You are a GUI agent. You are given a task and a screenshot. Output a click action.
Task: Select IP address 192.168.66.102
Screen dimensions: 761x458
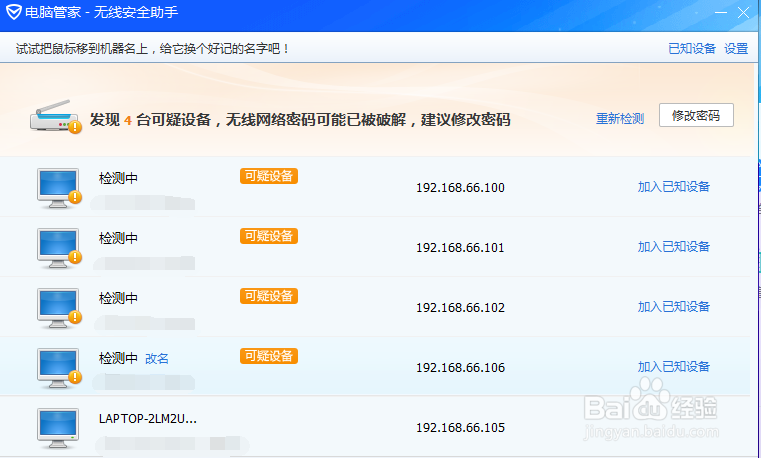click(x=460, y=308)
